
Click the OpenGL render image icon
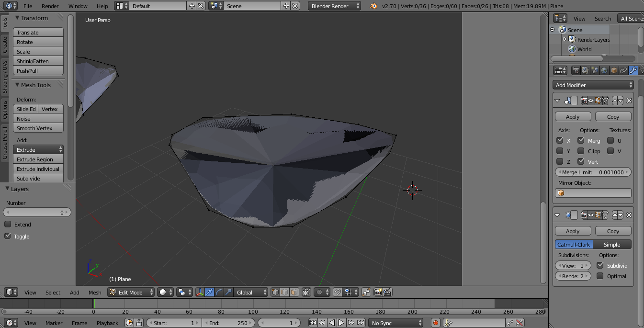tap(378, 292)
